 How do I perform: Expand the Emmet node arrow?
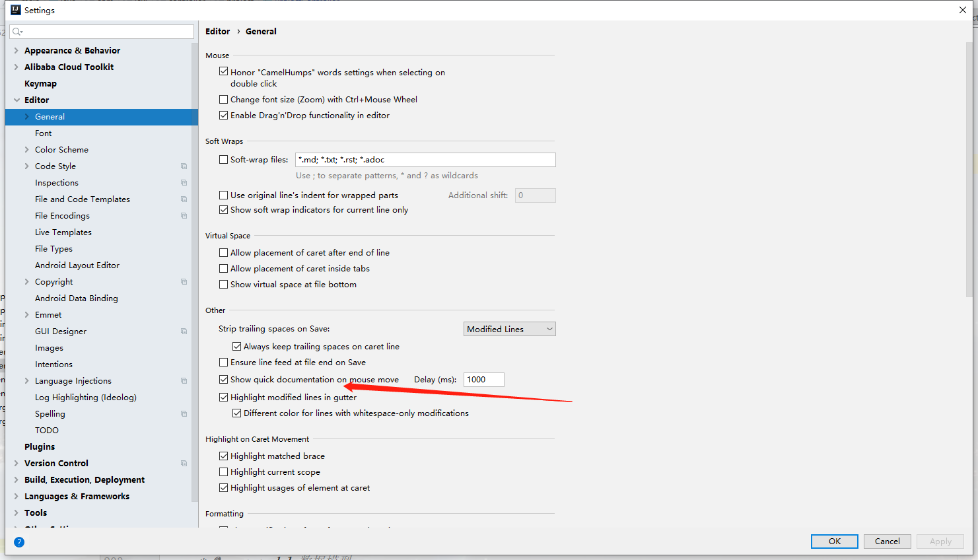click(x=27, y=315)
